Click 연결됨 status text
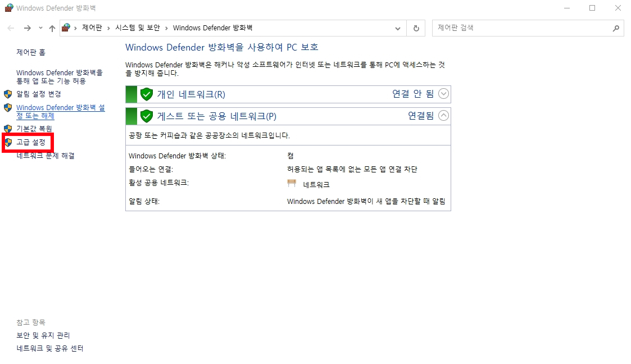The image size is (631, 364). [x=421, y=115]
